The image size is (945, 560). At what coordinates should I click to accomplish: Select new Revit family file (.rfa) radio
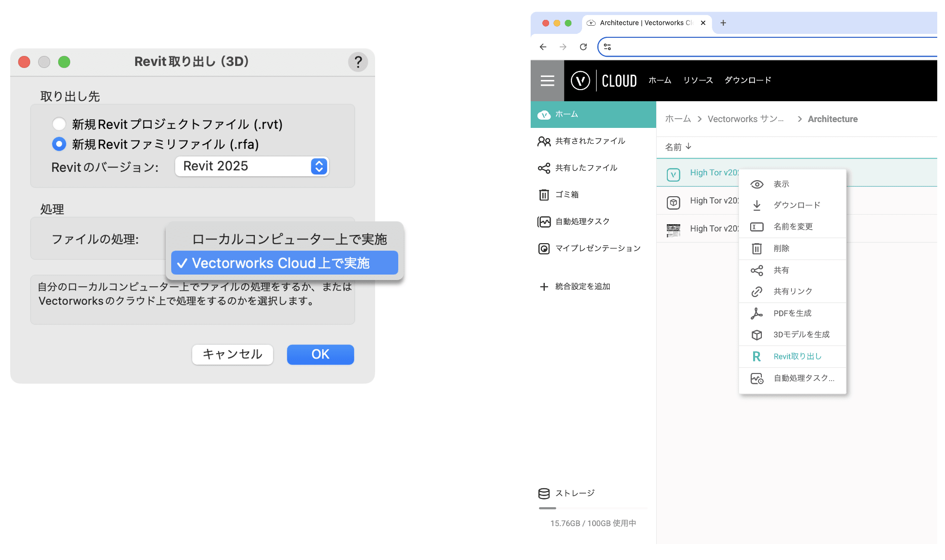[x=59, y=144]
